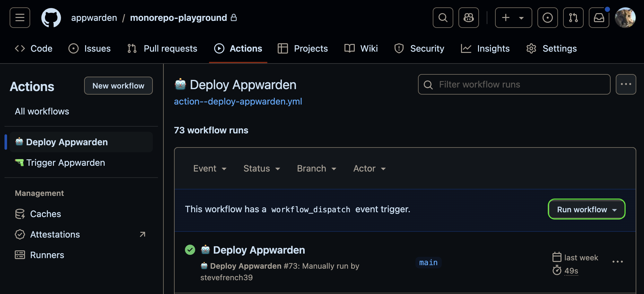Open the Status filter dropdown
This screenshot has height=294, width=644.
click(x=261, y=168)
